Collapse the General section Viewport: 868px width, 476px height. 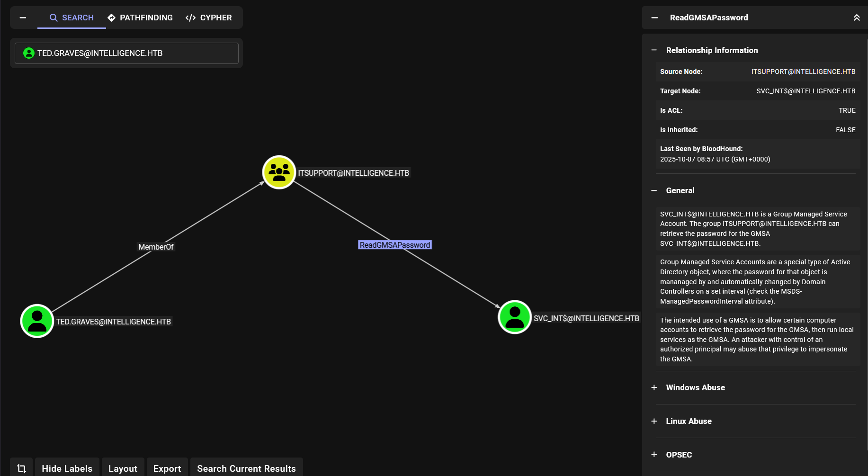pyautogui.click(x=654, y=190)
